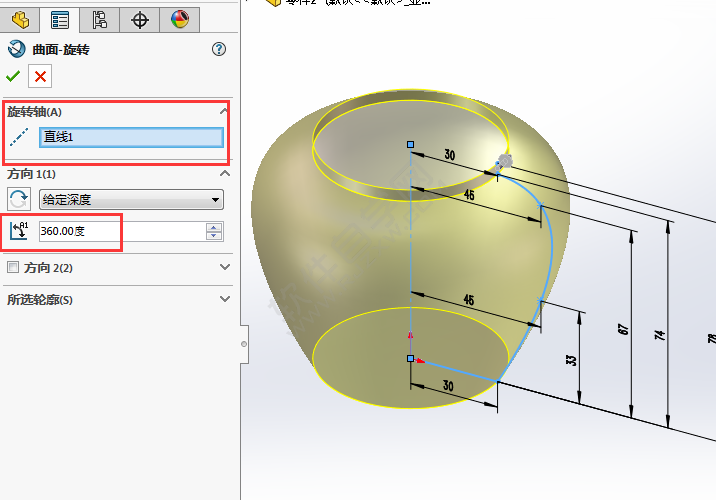Open help for Surface-Revolve
Image resolution: width=716 pixels, height=500 pixels.
tap(219, 49)
